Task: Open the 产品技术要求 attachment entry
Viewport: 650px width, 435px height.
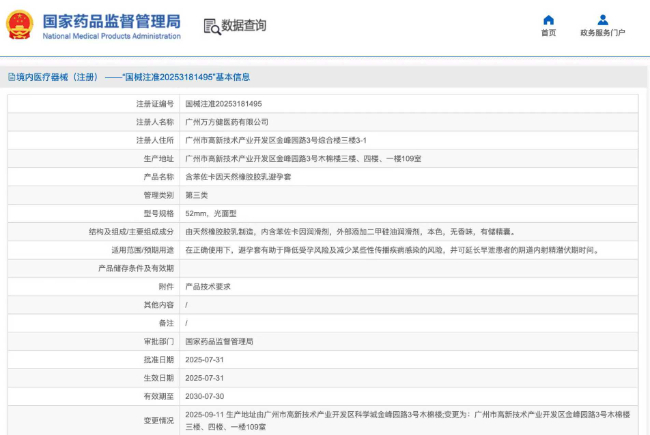Action: tap(208, 286)
